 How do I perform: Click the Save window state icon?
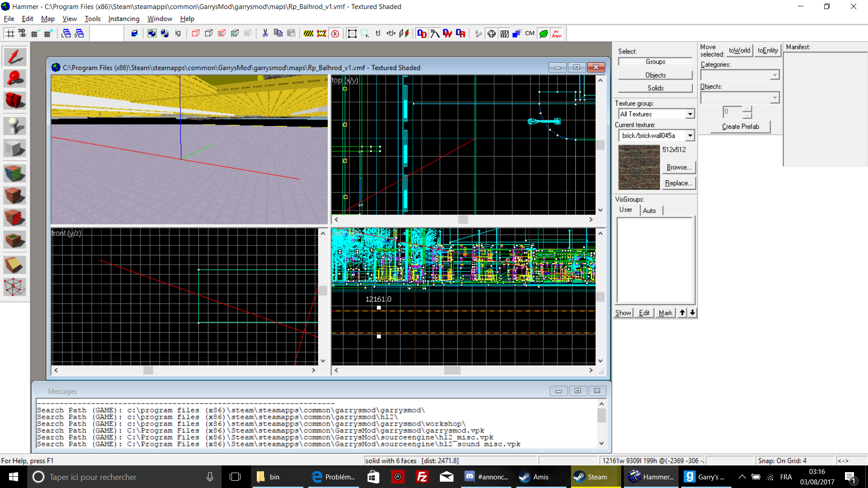(x=79, y=33)
